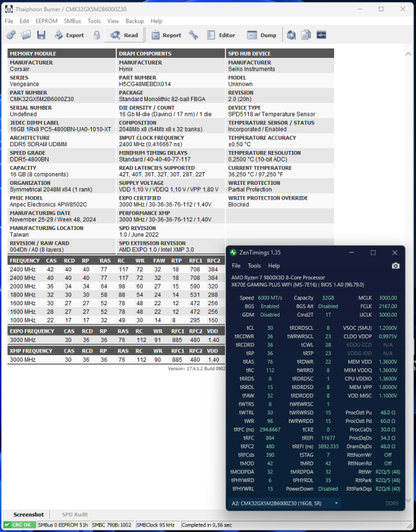
Task: Click the ZenTimings tRFC (ns) 294.6667 value
Action: (270, 430)
